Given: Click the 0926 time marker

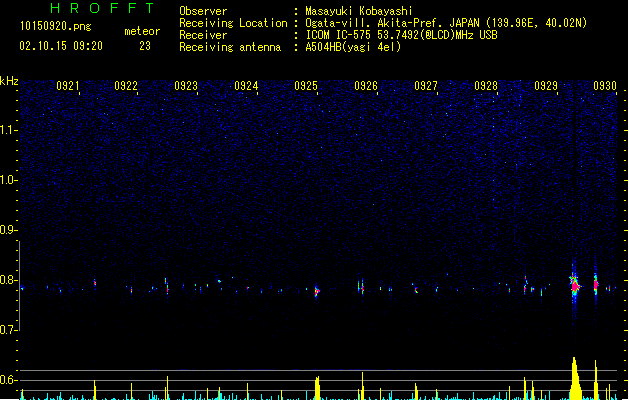Looking at the screenshot, I should 366,86.
